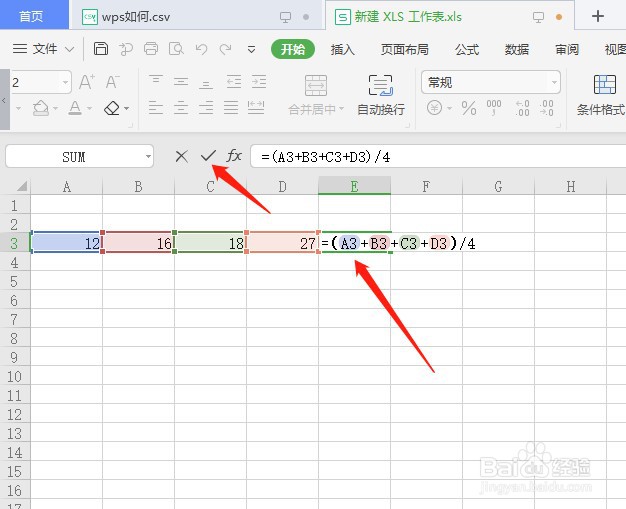The image size is (626, 509).
Task: Go to the 首页 home tab
Action: pyautogui.click(x=34, y=15)
